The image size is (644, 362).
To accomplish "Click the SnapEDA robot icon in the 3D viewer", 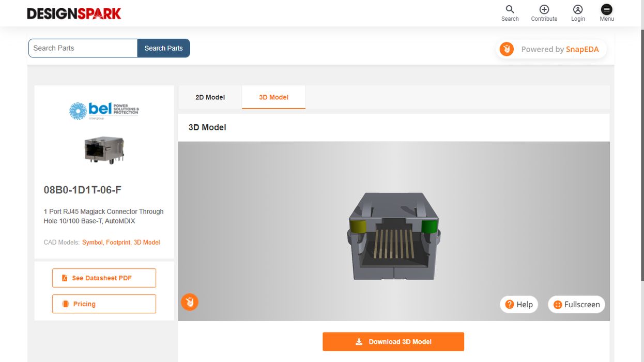I will click(190, 302).
